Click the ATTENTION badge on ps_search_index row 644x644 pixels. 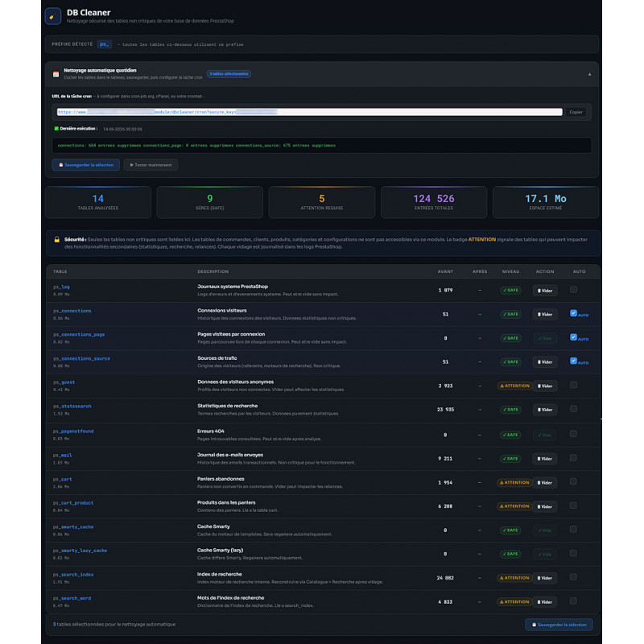pos(514,578)
